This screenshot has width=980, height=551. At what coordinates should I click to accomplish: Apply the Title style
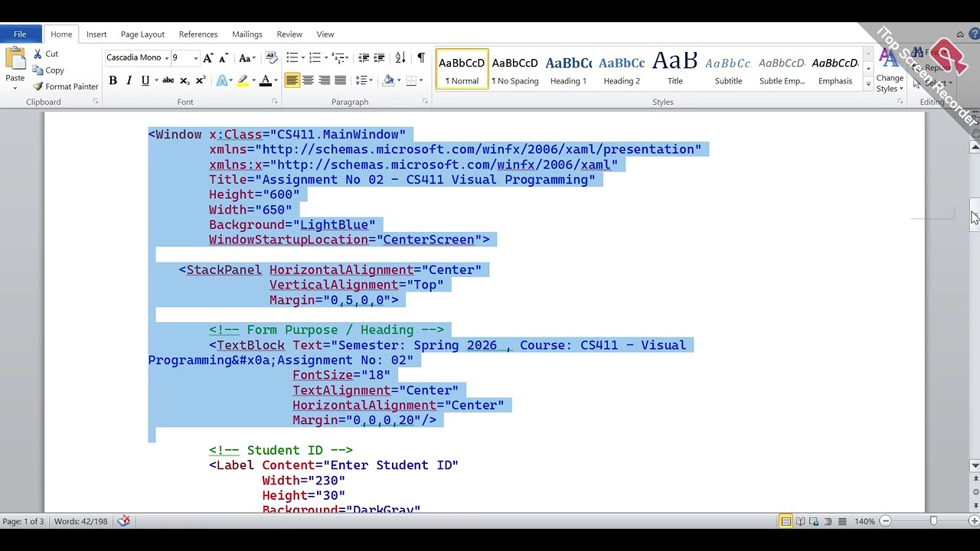pyautogui.click(x=675, y=70)
